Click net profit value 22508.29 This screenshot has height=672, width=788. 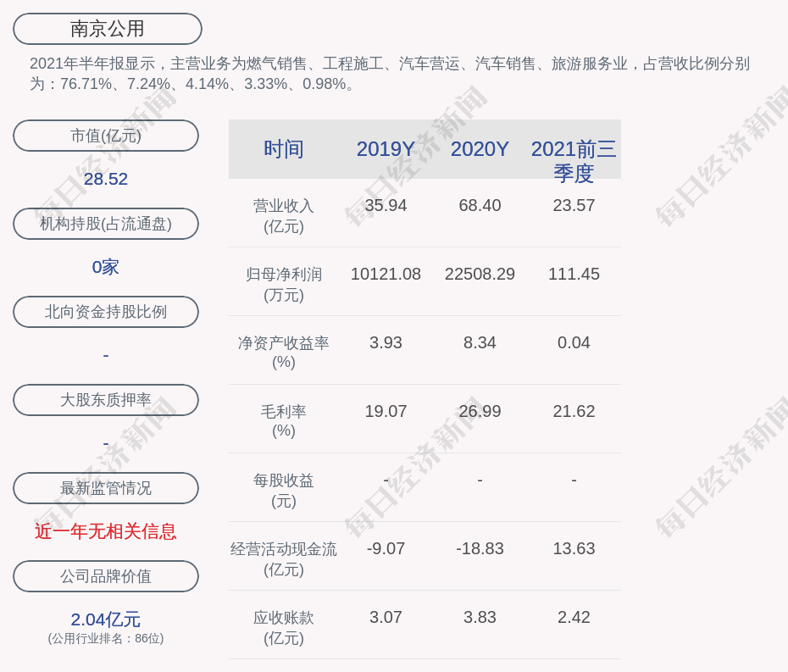point(480,274)
